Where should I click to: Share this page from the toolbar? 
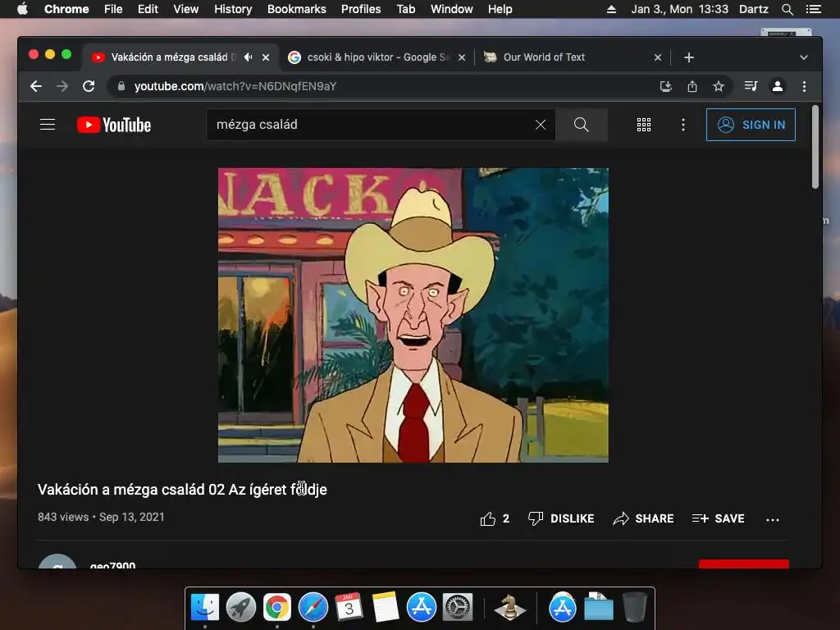692,86
